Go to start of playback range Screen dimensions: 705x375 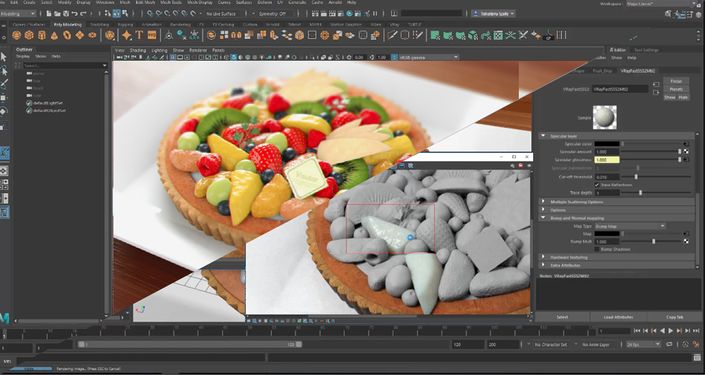coord(637,330)
